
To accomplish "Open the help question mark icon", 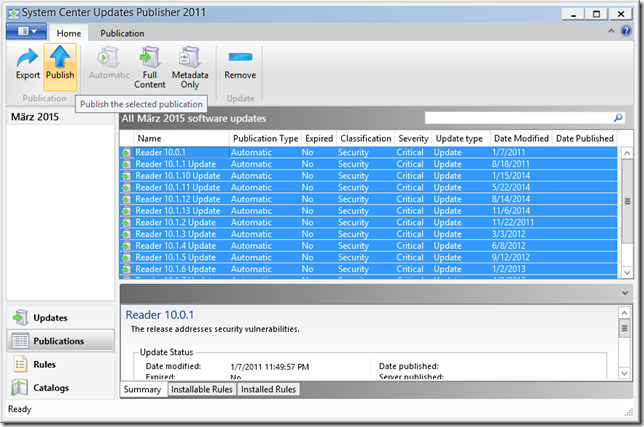I will tap(626, 31).
